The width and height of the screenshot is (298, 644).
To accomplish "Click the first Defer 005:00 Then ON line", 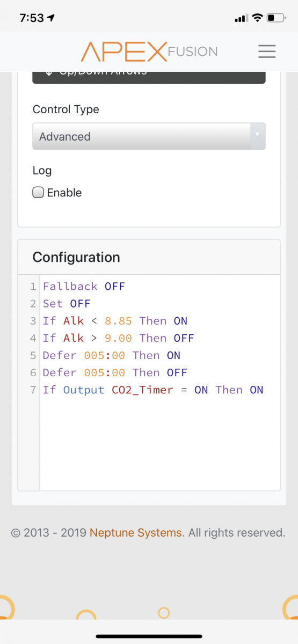I will coord(112,355).
